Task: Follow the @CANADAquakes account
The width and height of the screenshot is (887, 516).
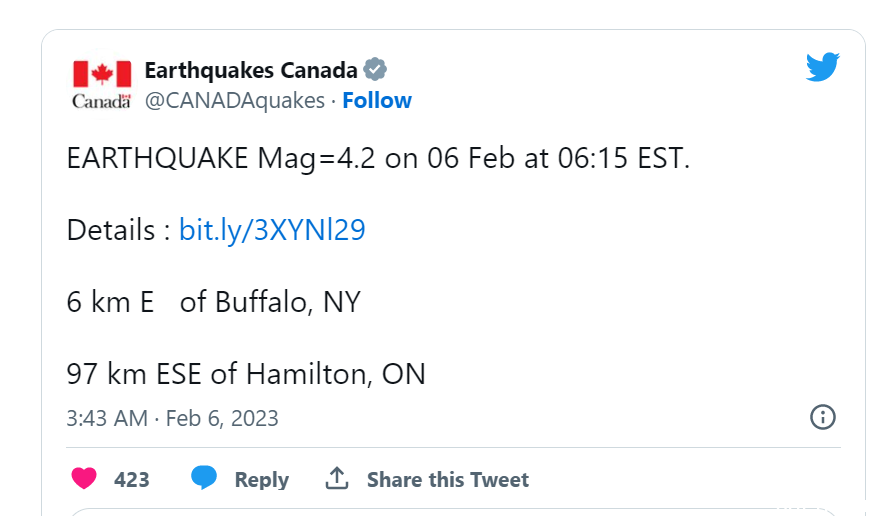Action: (377, 101)
